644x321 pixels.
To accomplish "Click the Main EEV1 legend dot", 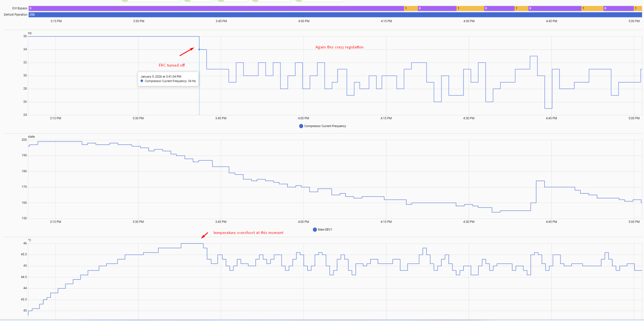I will pos(315,230).
